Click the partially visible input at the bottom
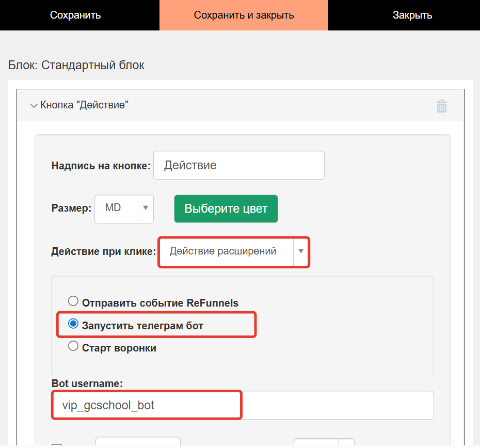The width and height of the screenshot is (480, 448). coord(137,444)
